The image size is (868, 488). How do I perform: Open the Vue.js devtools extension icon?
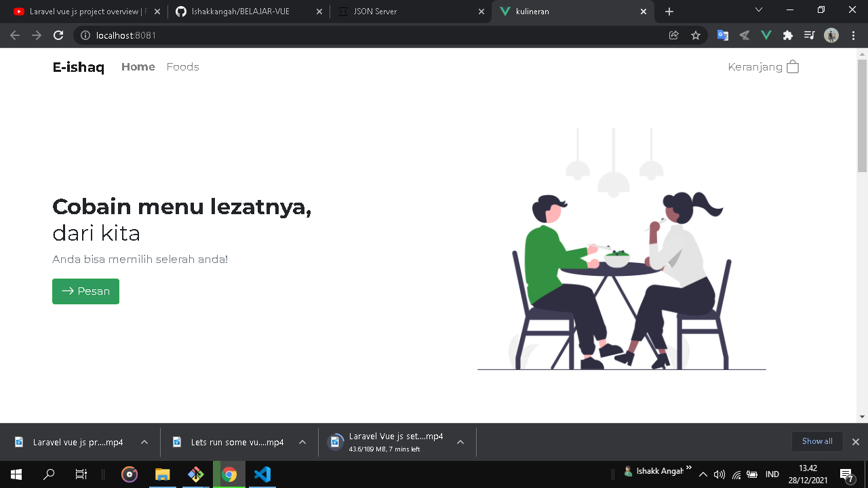point(766,35)
